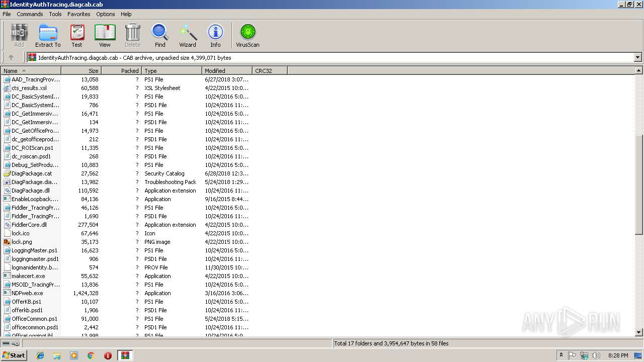Click the lock.png image file icon

(x=7, y=242)
